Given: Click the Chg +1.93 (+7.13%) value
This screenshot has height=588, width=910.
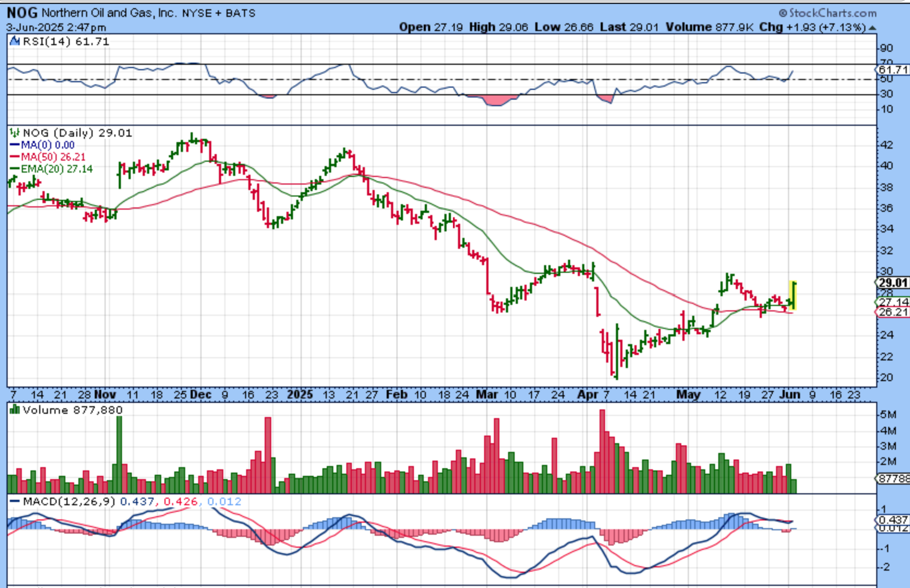Looking at the screenshot, I should click(813, 27).
